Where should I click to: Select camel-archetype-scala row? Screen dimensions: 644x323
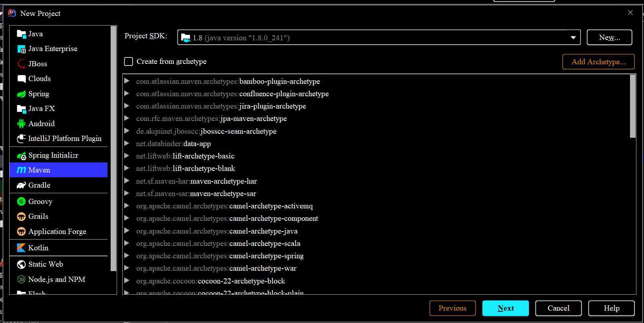click(376, 243)
